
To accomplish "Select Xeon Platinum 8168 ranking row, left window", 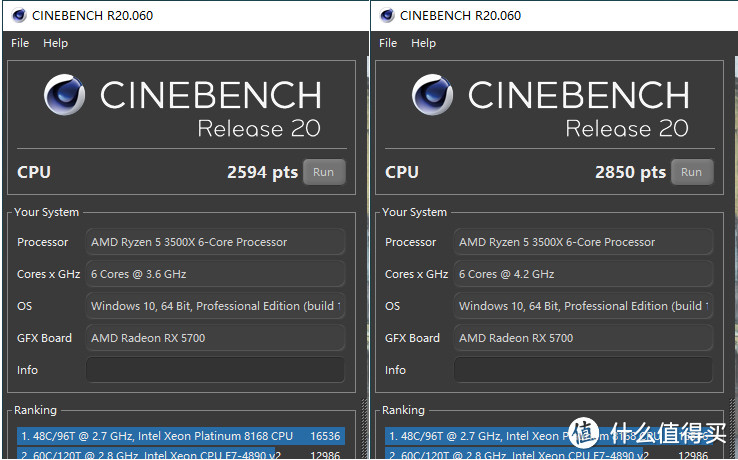I will click(x=181, y=436).
